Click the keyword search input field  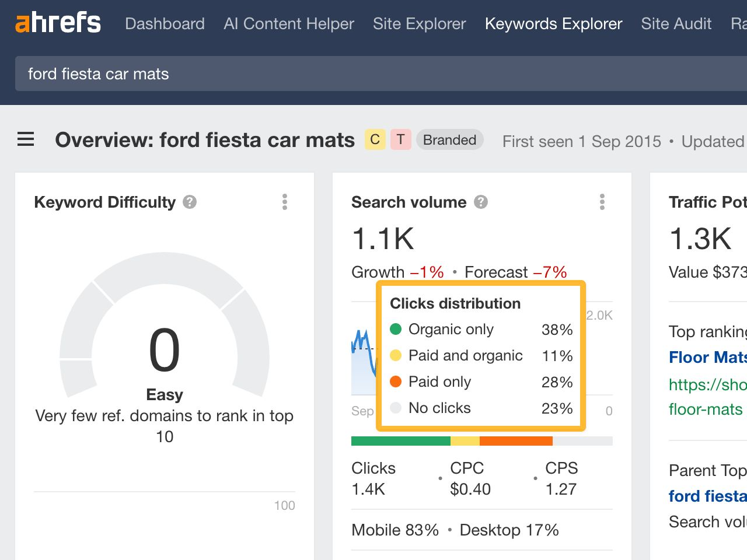pyautogui.click(x=381, y=73)
